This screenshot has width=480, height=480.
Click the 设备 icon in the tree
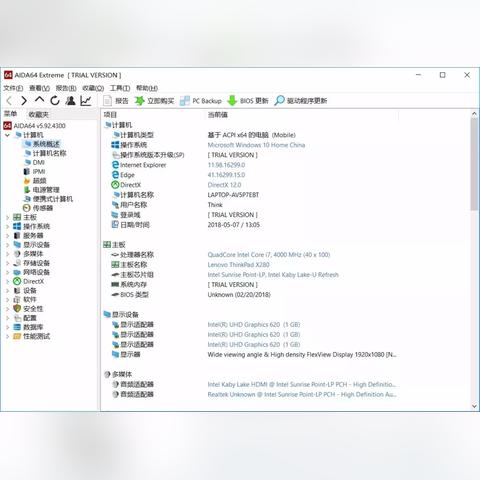(x=17, y=290)
